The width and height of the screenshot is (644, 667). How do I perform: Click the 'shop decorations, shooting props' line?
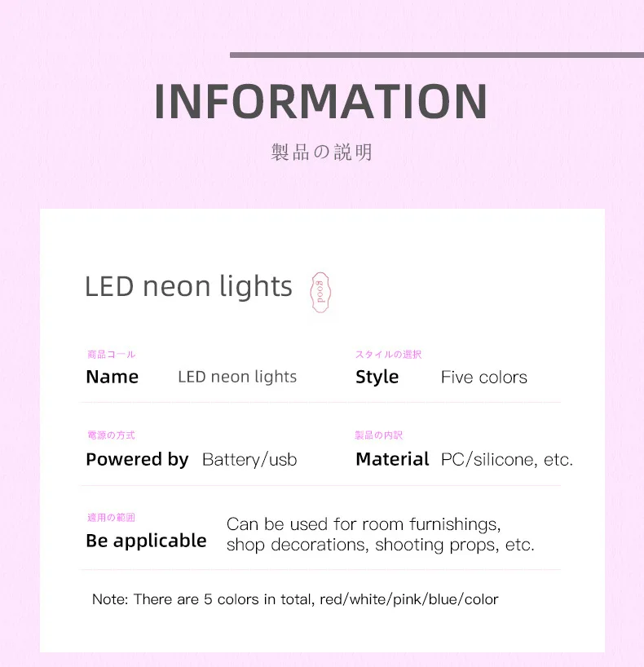381,545
